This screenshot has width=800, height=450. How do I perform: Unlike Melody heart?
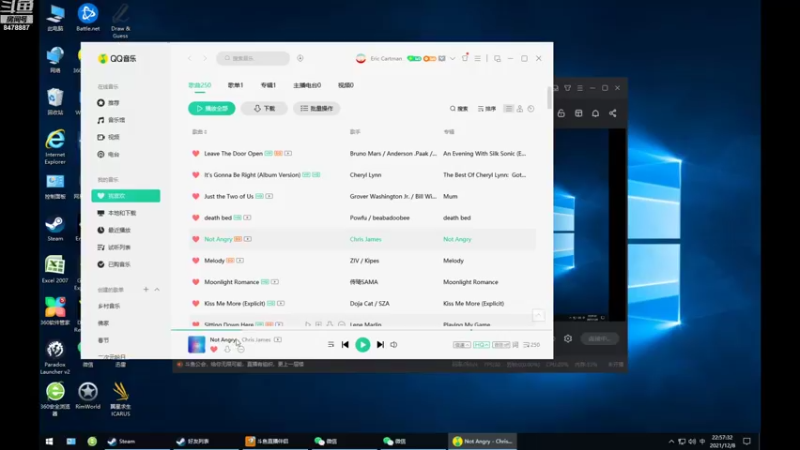195,261
